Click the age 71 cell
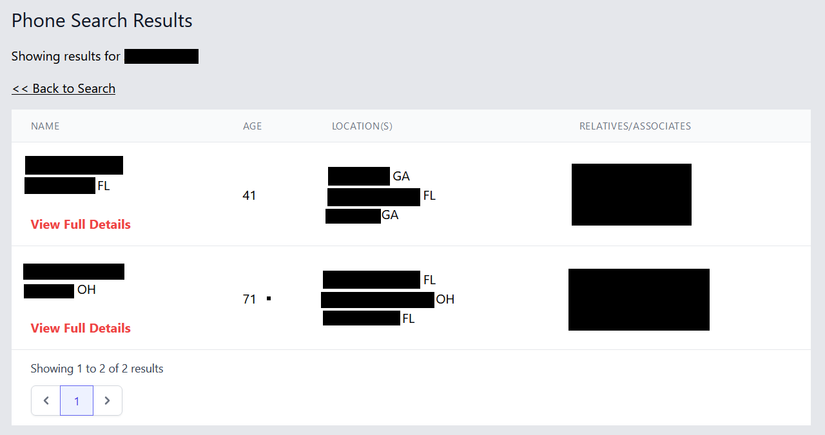 pyautogui.click(x=250, y=299)
